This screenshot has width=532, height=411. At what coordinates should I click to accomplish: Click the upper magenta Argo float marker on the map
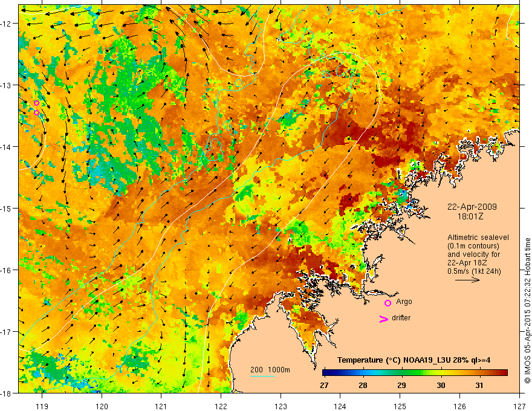coord(37,103)
